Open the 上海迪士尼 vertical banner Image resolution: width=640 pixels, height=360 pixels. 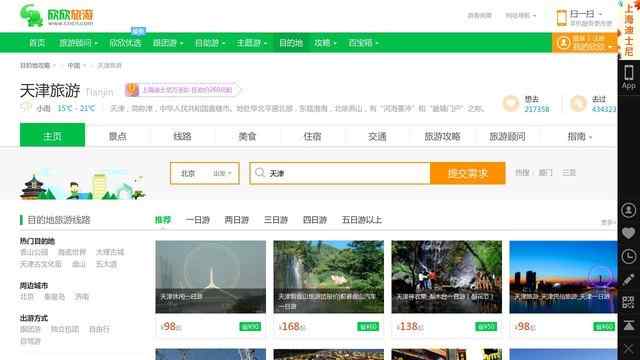click(629, 29)
